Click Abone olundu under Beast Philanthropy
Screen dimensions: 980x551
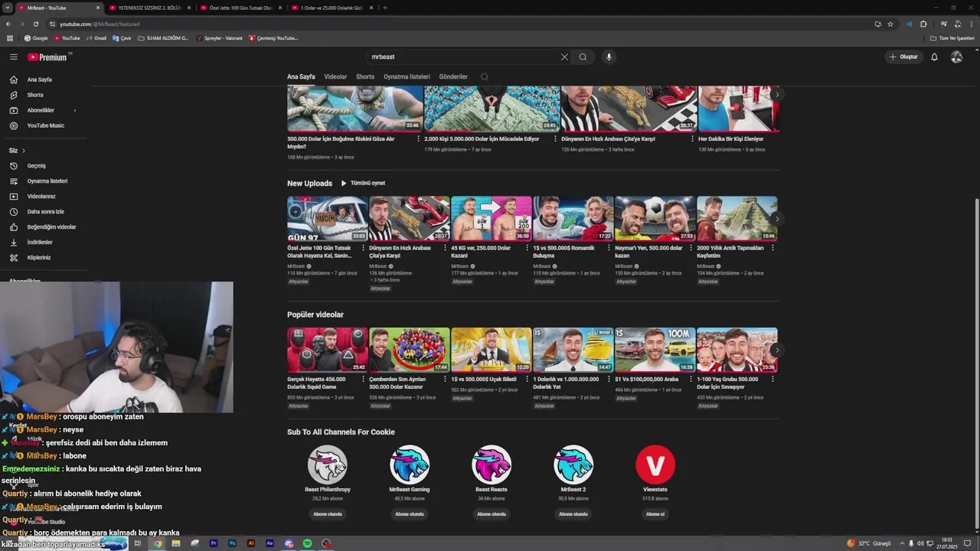point(328,514)
